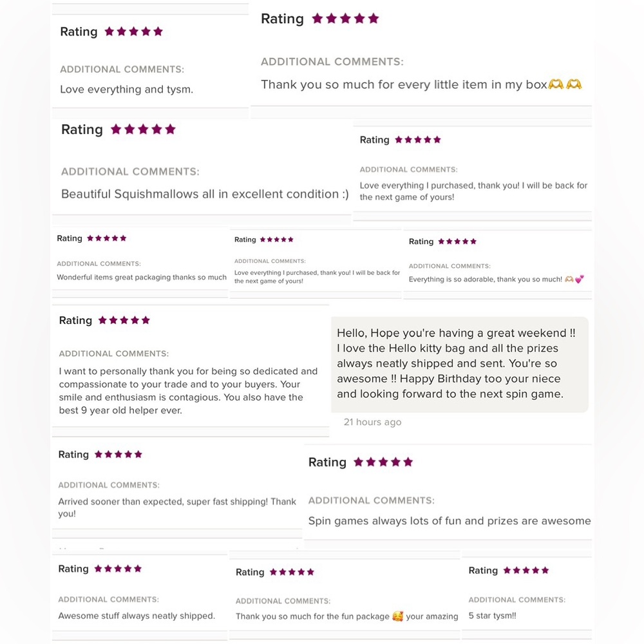644x644 pixels.
Task: Click the "Awesome stuff always neatly shipped" comment
Action: pos(137,616)
